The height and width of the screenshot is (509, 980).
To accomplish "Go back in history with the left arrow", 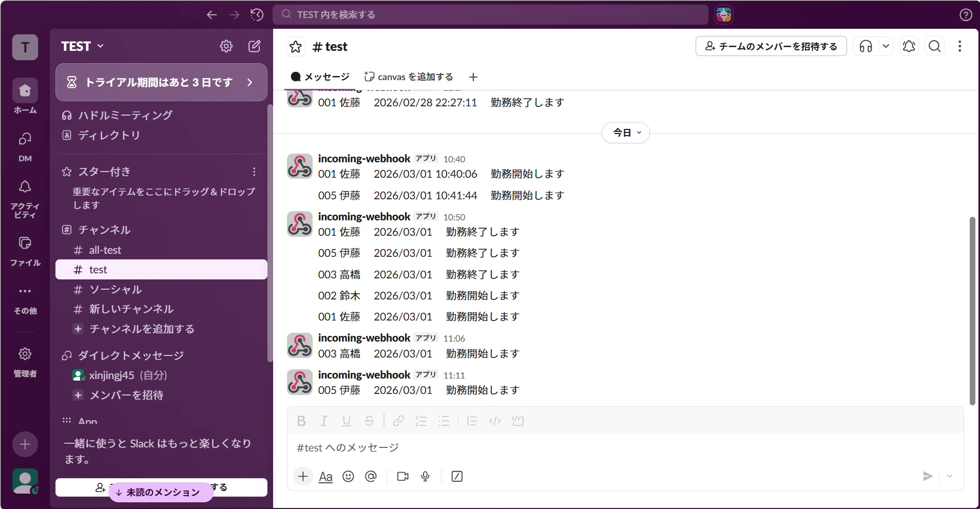I will point(212,15).
